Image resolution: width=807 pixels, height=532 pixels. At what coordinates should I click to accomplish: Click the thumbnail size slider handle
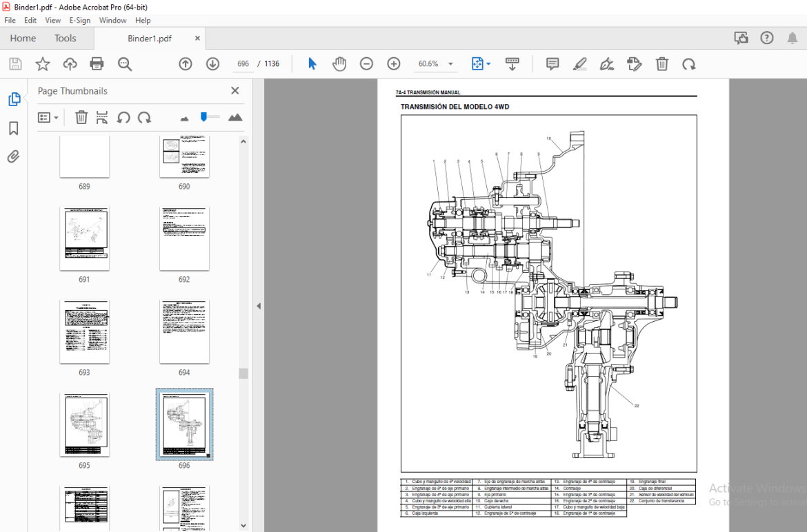coord(203,116)
